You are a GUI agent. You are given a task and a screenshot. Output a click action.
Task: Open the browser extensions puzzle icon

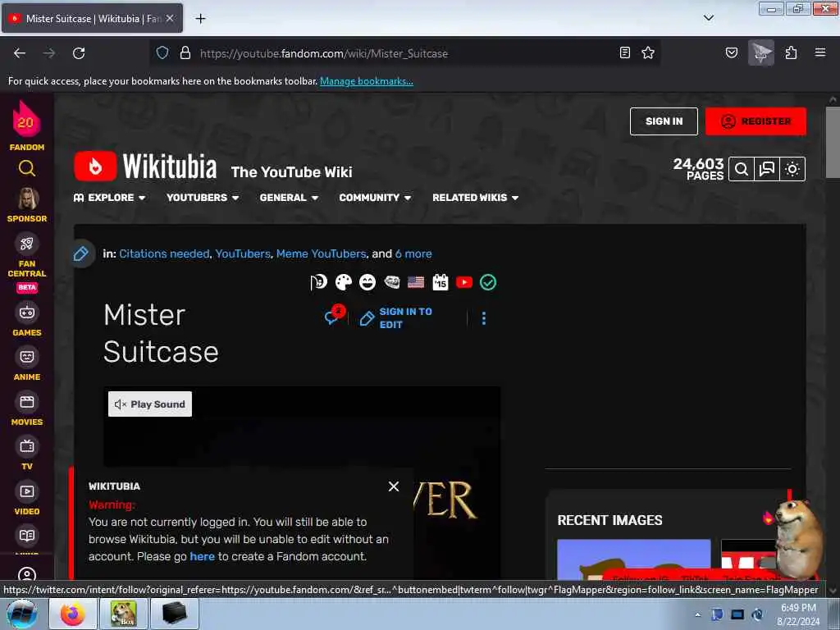point(791,52)
